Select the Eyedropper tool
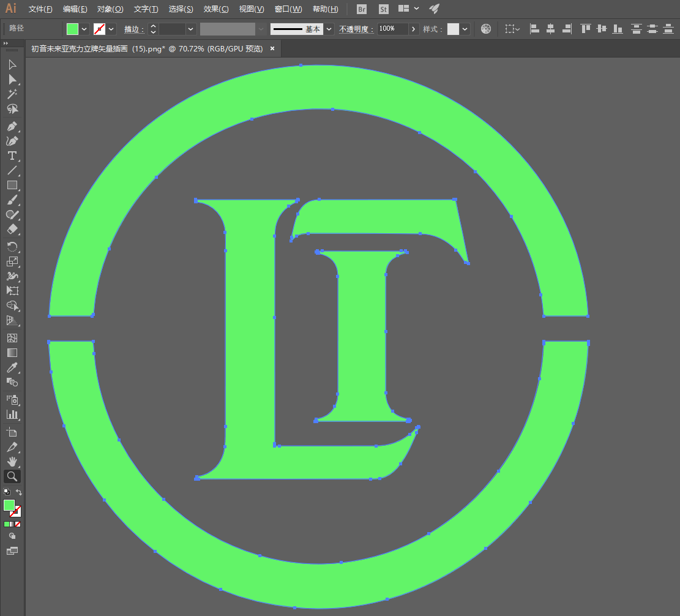The image size is (680, 616). (x=12, y=367)
